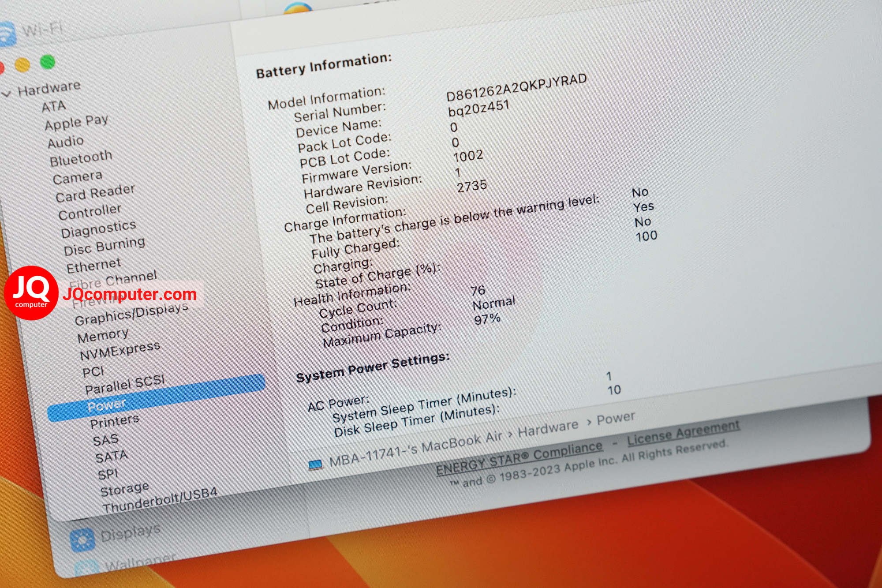Open Storage information

(x=125, y=489)
